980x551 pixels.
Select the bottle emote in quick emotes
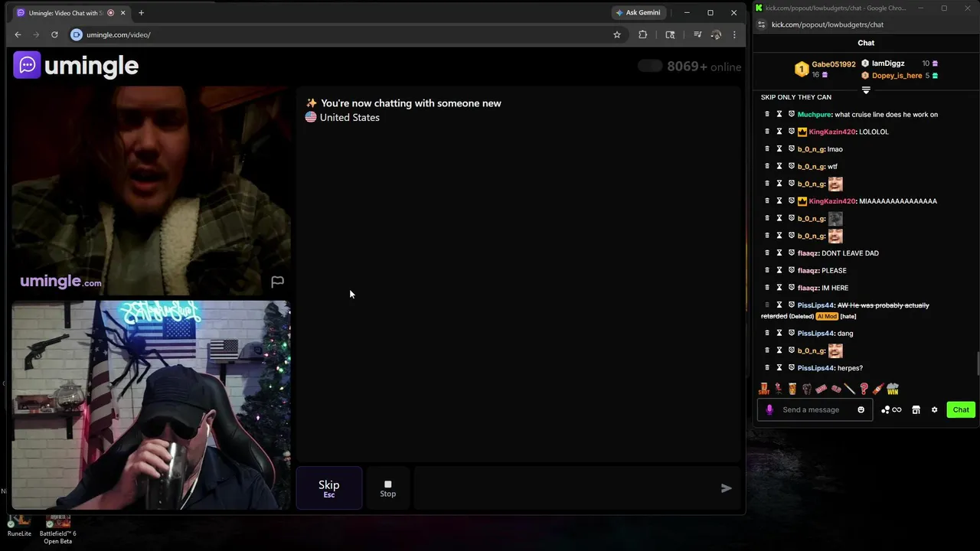click(878, 389)
